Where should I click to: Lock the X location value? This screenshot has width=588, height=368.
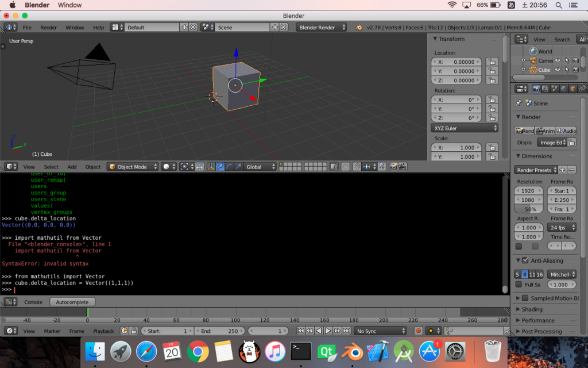click(492, 62)
